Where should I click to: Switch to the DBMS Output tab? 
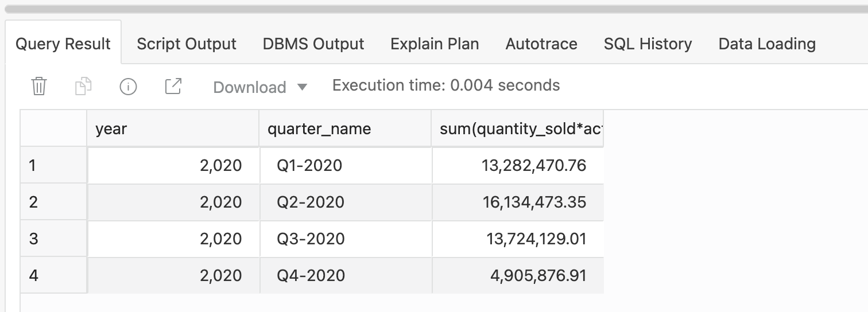[313, 44]
